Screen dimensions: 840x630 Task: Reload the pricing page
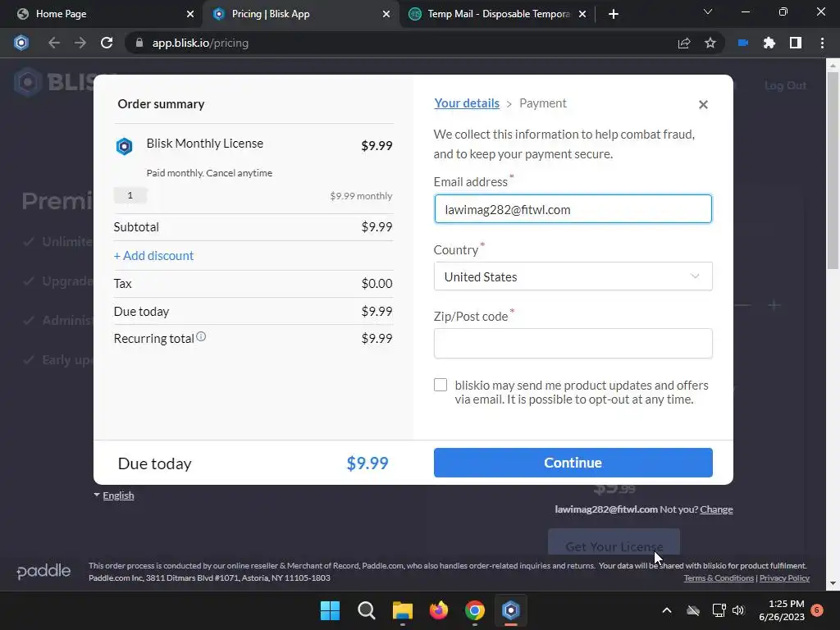point(107,43)
